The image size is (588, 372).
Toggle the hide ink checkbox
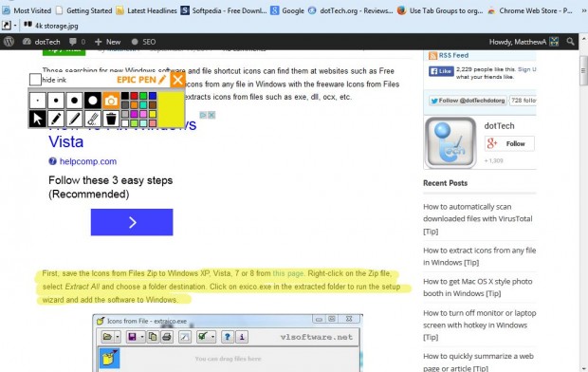[x=35, y=80]
